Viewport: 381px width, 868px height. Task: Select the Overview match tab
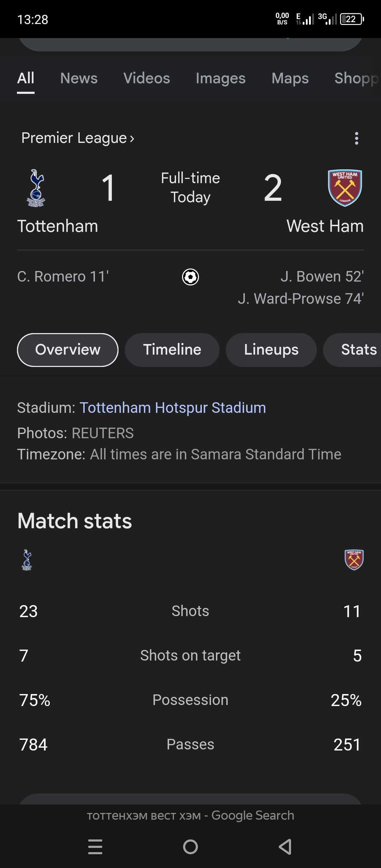68,350
